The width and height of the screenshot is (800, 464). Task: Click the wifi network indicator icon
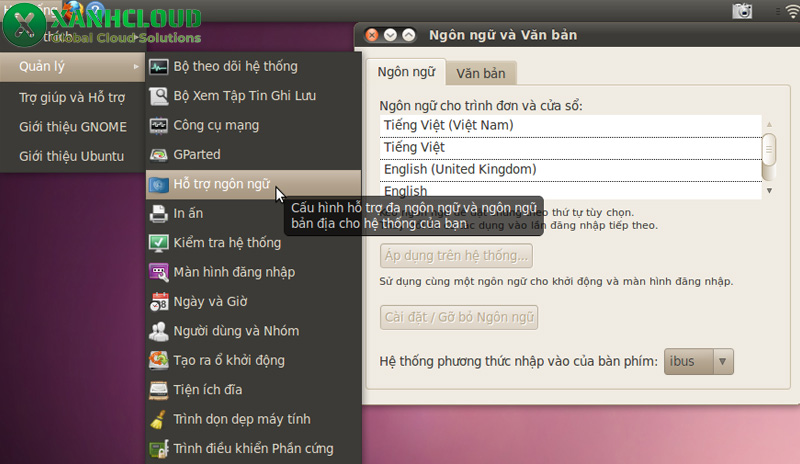coord(793,11)
